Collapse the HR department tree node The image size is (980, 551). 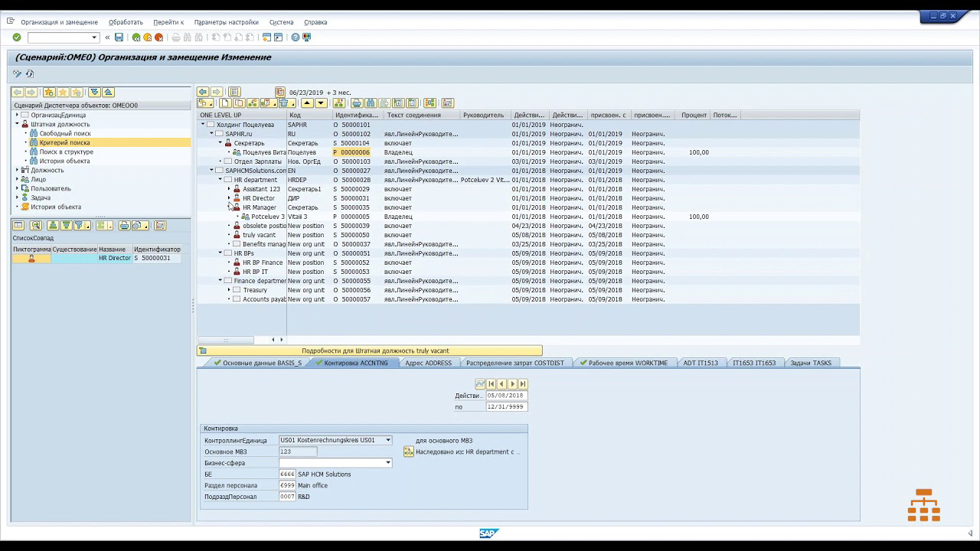tap(220, 180)
